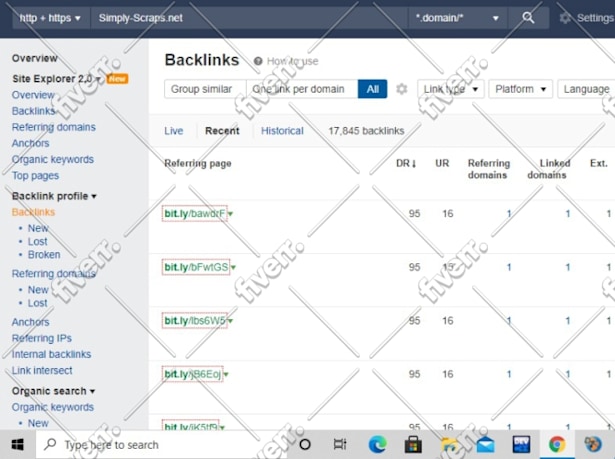The height and width of the screenshot is (459, 615).
Task: Sort by UR column header
Action: tap(442, 163)
